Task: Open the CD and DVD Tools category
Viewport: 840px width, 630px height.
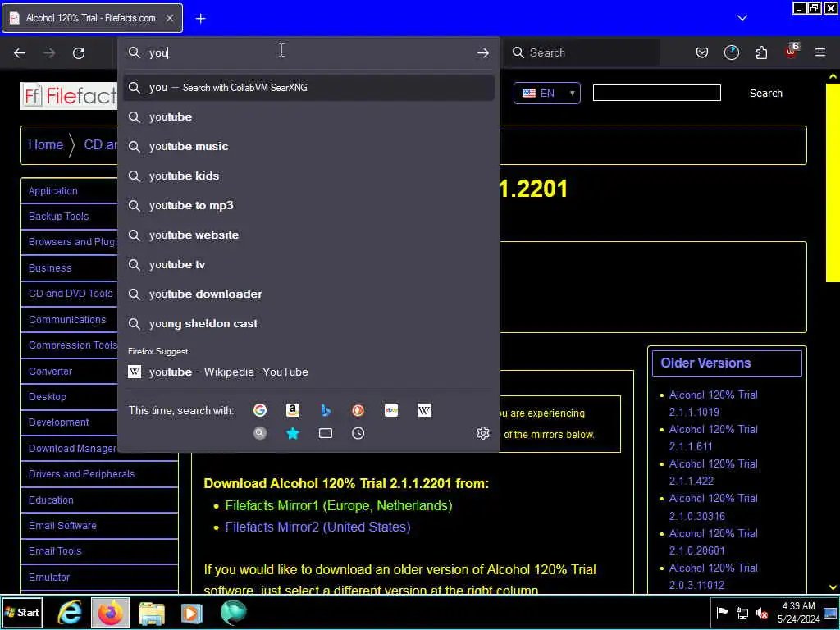Action: (71, 294)
